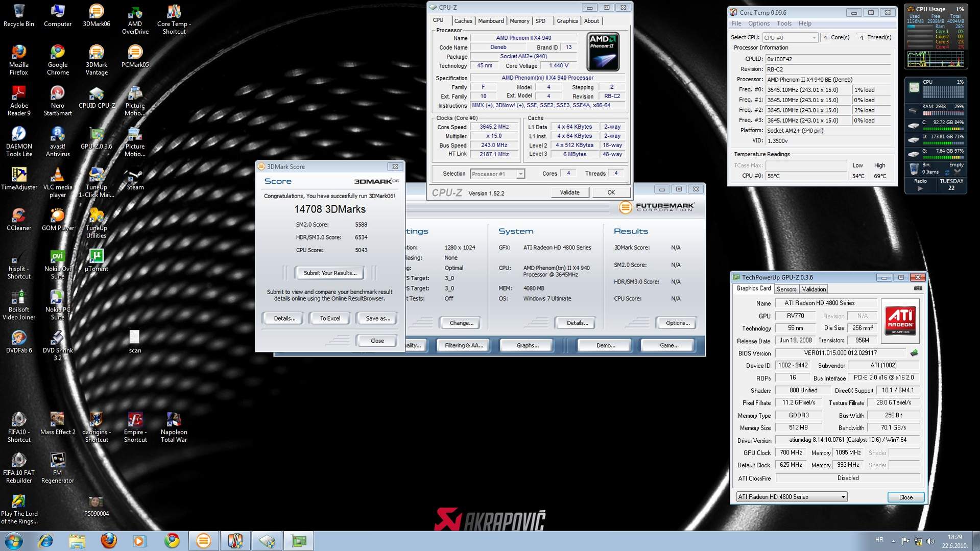Expand the Processor #1 selection dropdown
980x551 pixels.
520,174
